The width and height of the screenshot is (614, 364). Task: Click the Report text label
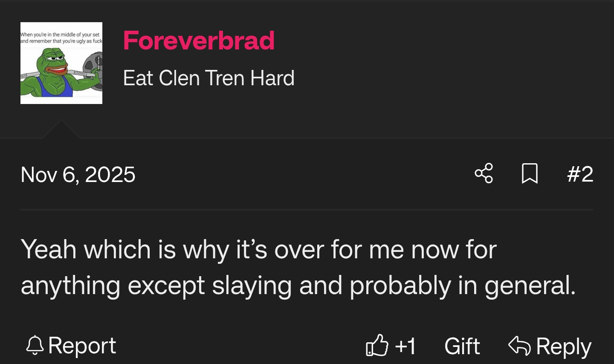(82, 345)
